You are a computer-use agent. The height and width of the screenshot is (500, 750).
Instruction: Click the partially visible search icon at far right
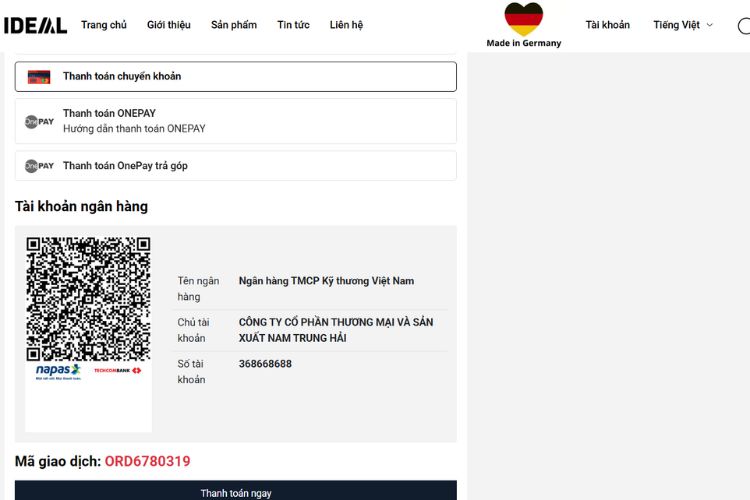743,25
